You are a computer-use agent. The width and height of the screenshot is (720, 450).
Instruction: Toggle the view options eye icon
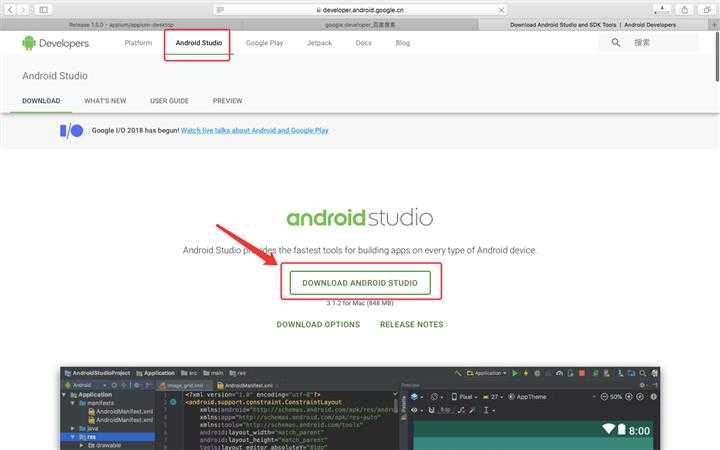(x=416, y=410)
